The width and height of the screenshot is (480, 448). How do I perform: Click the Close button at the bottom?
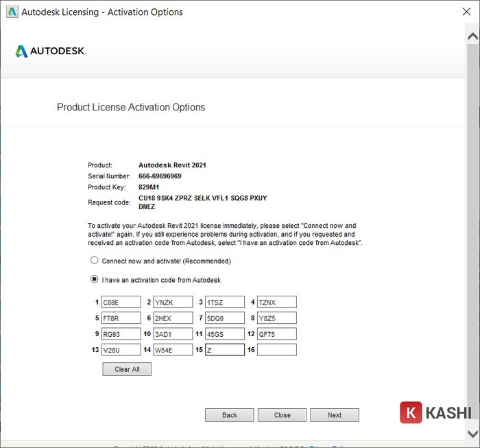pyautogui.click(x=282, y=415)
